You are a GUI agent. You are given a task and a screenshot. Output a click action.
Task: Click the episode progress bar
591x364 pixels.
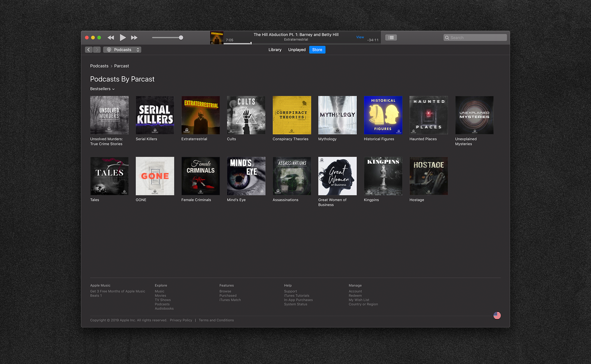(x=302, y=43)
